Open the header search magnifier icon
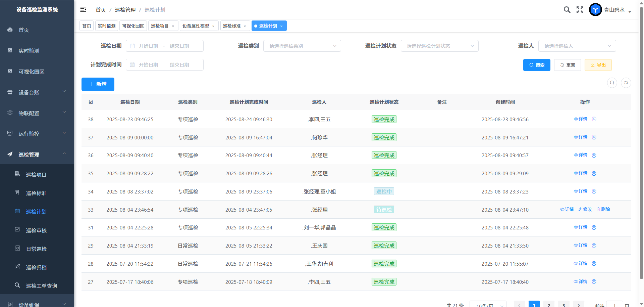The image size is (644, 307). click(567, 10)
